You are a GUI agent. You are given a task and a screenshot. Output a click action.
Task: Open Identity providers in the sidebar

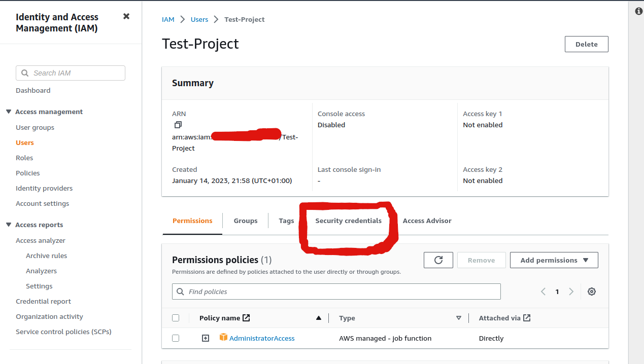[44, 188]
